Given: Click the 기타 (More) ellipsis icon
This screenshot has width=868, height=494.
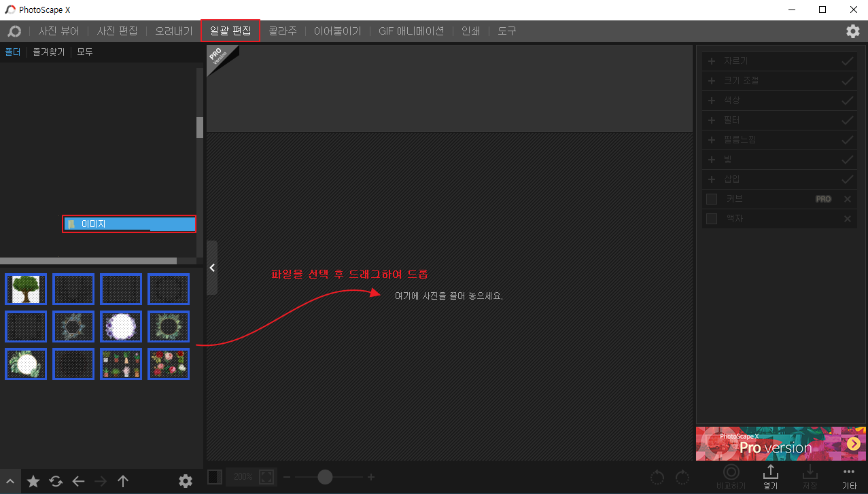Looking at the screenshot, I should pyautogui.click(x=848, y=476).
